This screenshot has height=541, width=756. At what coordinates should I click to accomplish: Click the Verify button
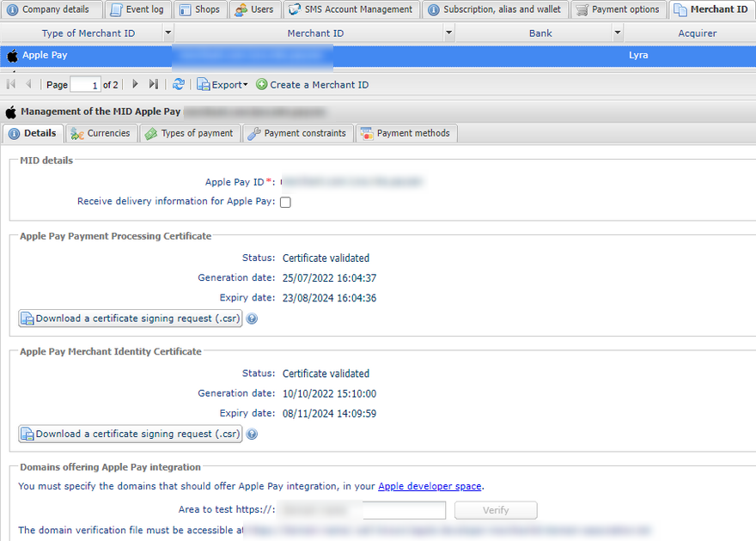tap(496, 510)
